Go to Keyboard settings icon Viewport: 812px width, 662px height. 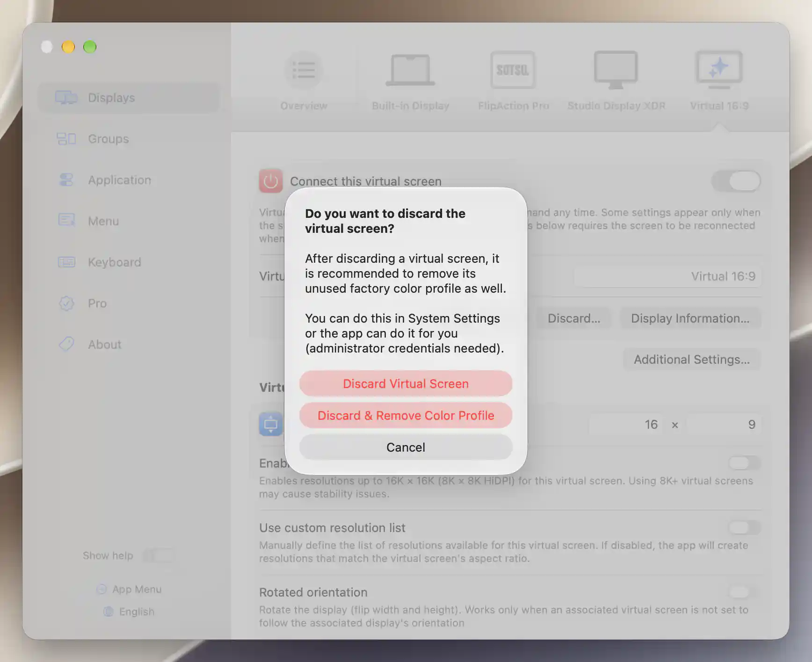(x=66, y=262)
